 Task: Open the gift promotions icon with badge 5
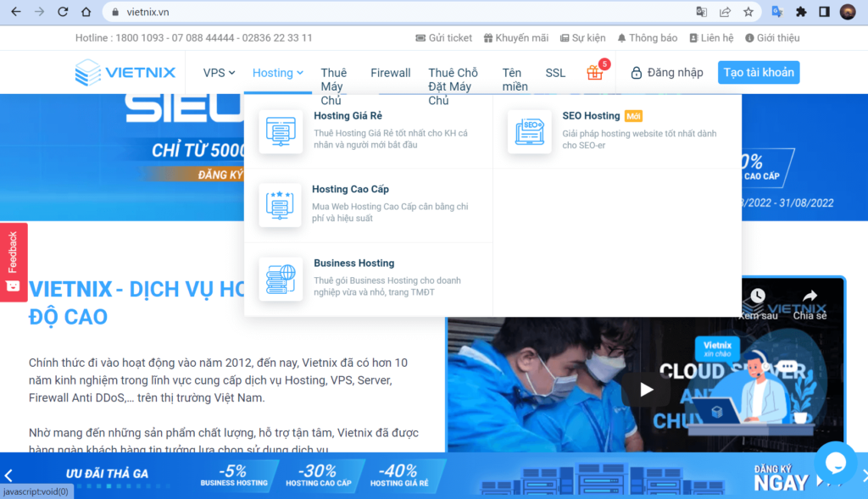(x=596, y=73)
